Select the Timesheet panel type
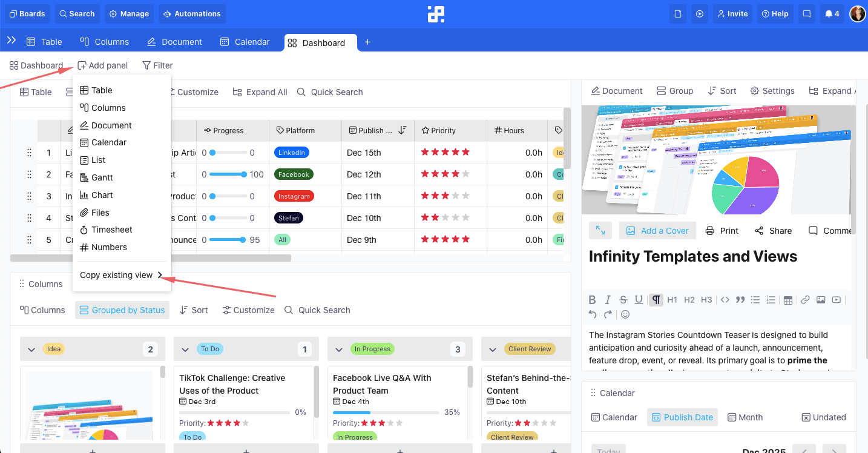This screenshot has width=868, height=453. pos(111,230)
